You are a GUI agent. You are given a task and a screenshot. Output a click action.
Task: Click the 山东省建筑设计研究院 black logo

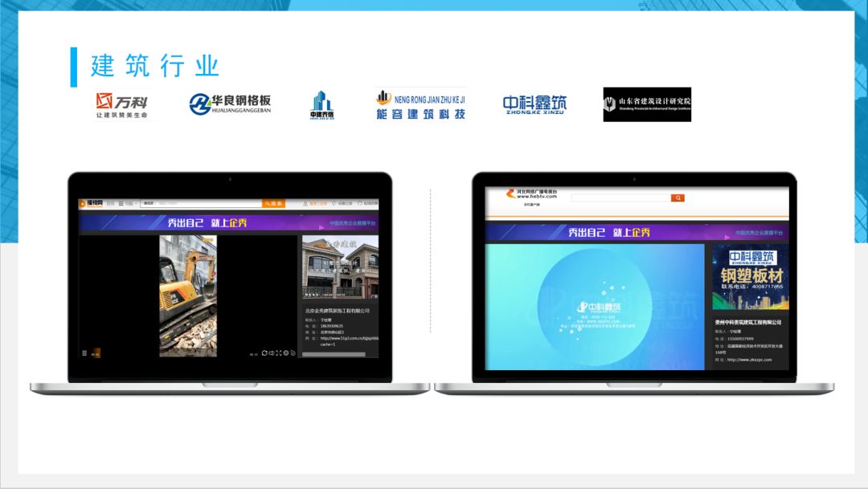[x=647, y=104]
